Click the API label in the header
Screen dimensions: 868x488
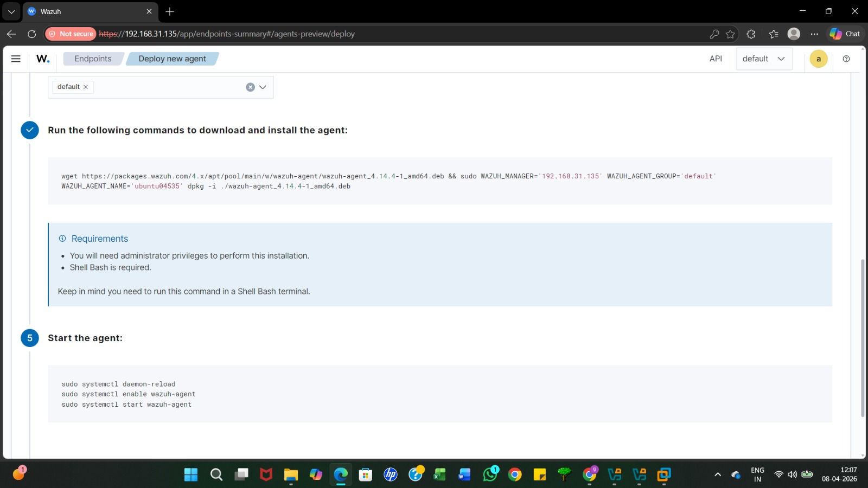(x=716, y=59)
